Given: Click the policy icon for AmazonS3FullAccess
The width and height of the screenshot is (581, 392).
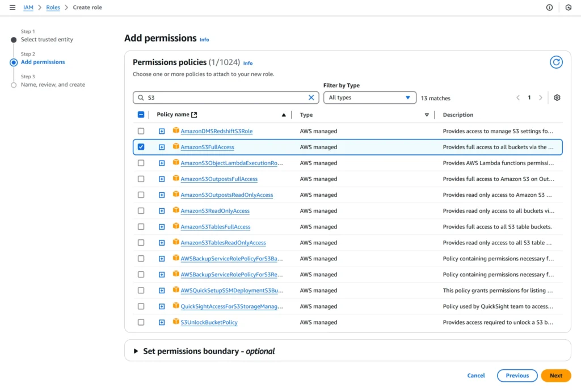Looking at the screenshot, I should click(176, 146).
